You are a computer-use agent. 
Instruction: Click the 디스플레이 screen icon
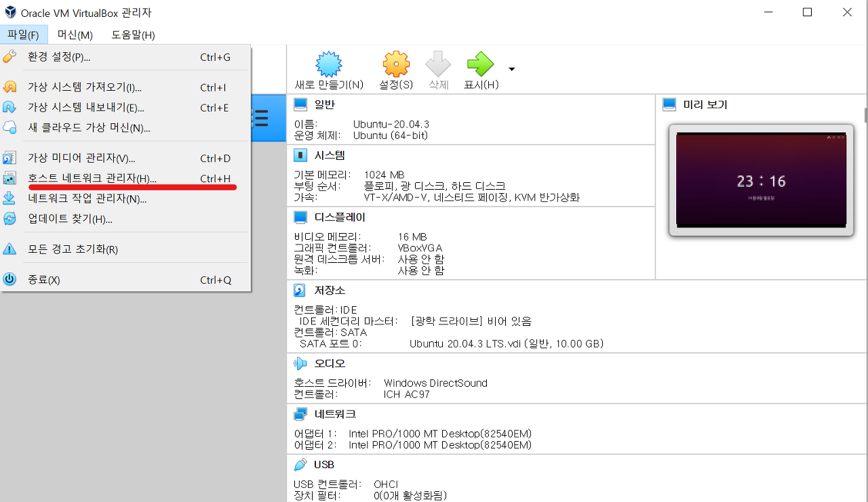300,217
